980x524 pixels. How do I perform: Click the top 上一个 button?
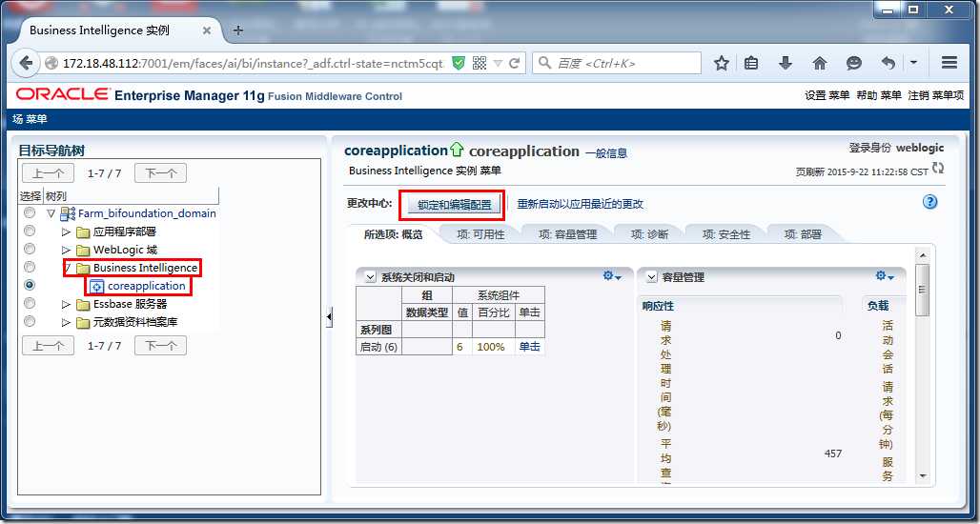click(x=48, y=173)
